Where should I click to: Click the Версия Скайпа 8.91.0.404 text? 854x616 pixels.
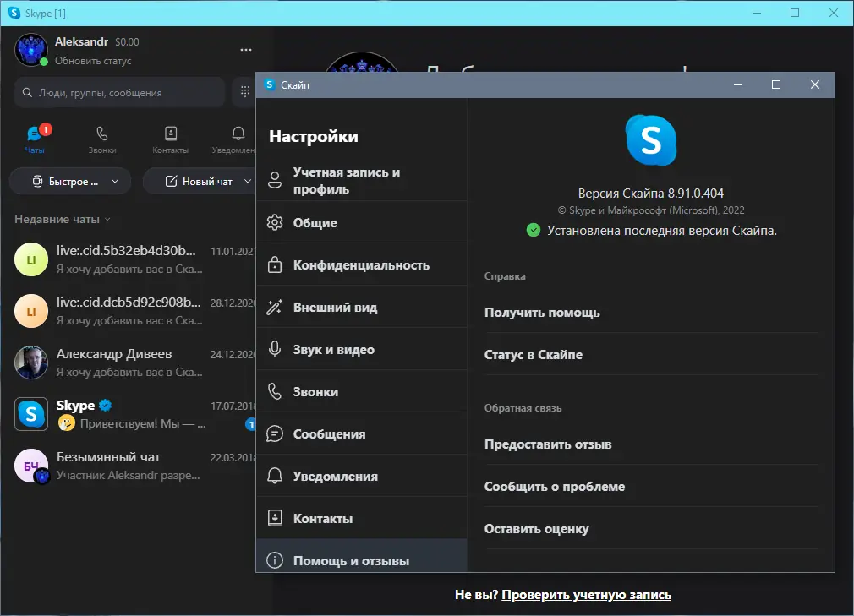point(651,194)
